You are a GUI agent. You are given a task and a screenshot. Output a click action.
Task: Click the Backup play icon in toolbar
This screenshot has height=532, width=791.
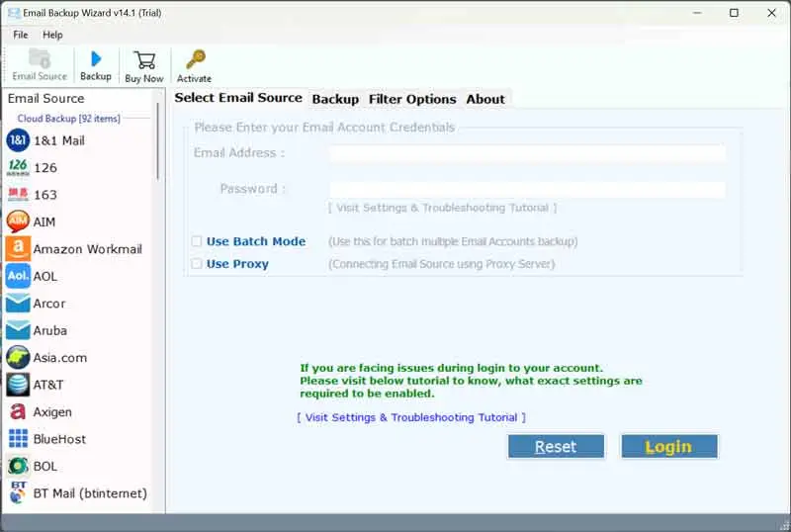tap(96, 59)
